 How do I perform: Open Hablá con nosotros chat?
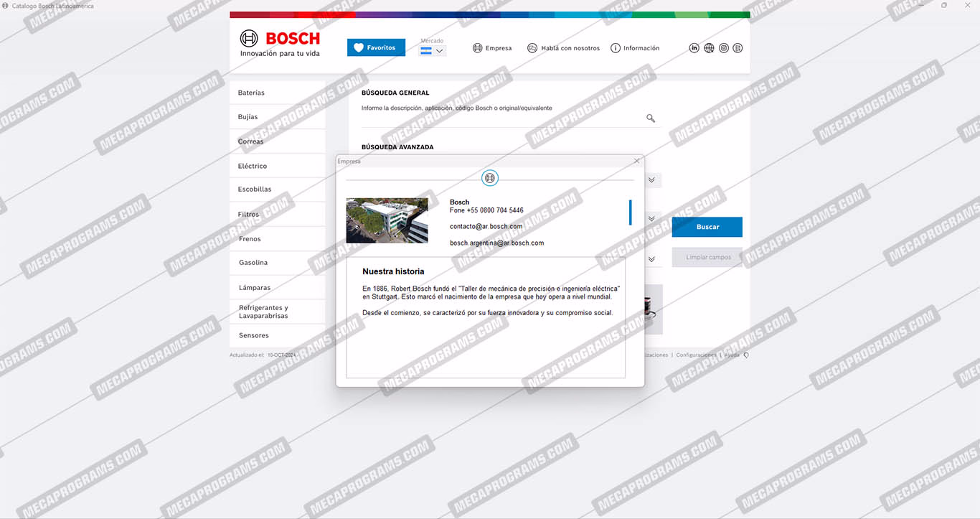(x=563, y=48)
